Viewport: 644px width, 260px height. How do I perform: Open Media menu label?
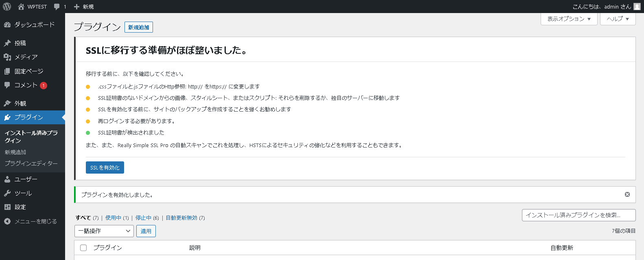(26, 57)
